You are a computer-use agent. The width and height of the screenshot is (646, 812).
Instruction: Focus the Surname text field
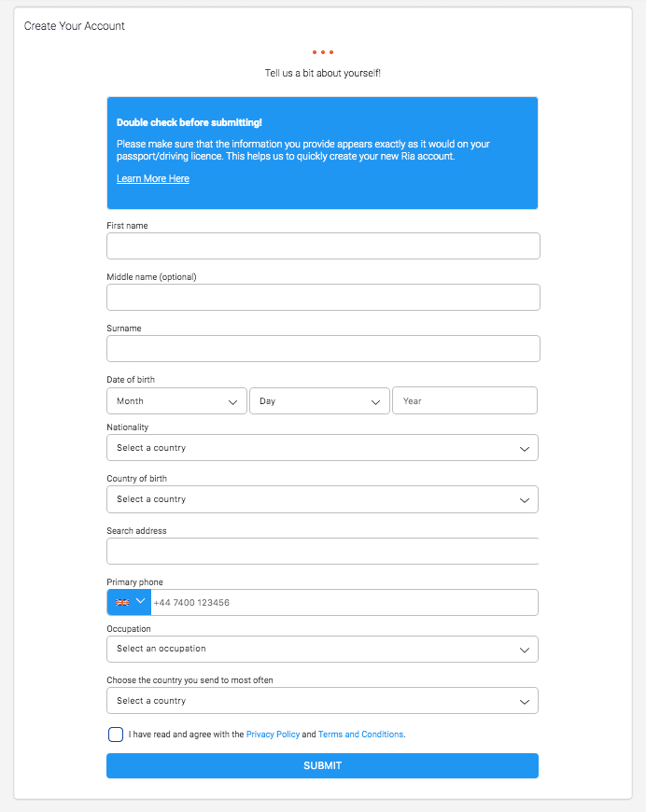click(323, 349)
